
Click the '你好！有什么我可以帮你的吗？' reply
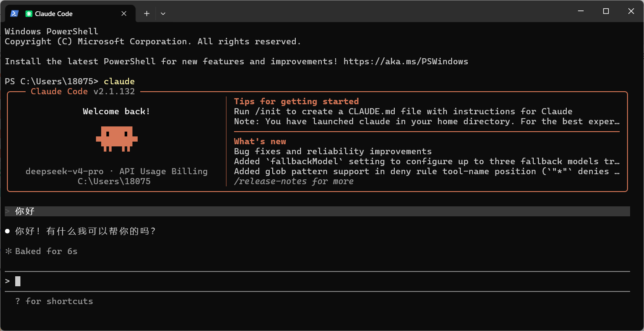pos(85,231)
